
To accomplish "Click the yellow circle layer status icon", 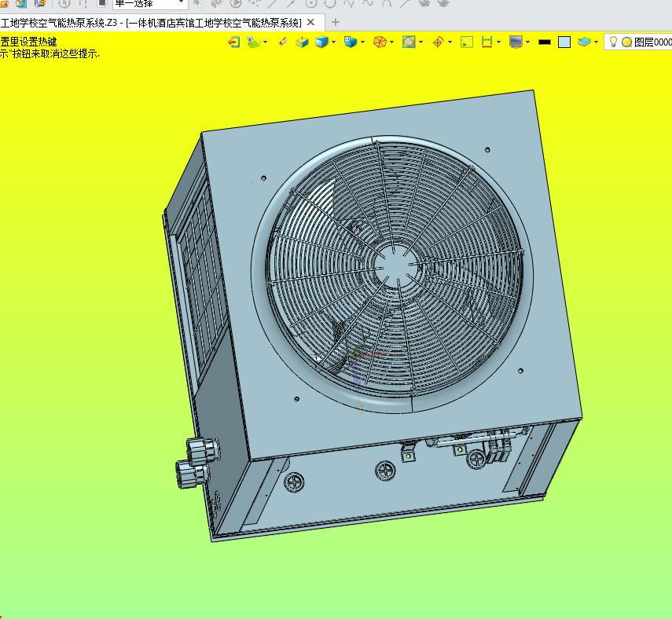I will pos(626,42).
